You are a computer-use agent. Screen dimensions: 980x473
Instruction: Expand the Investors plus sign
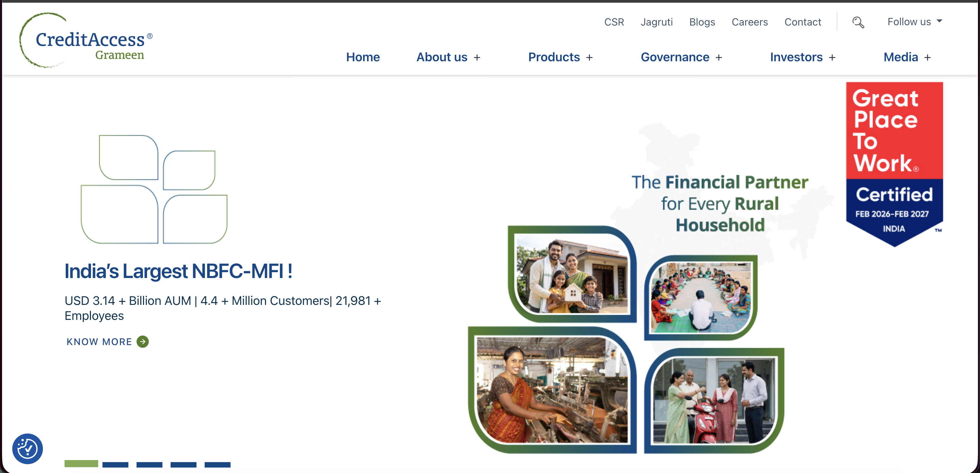point(832,58)
